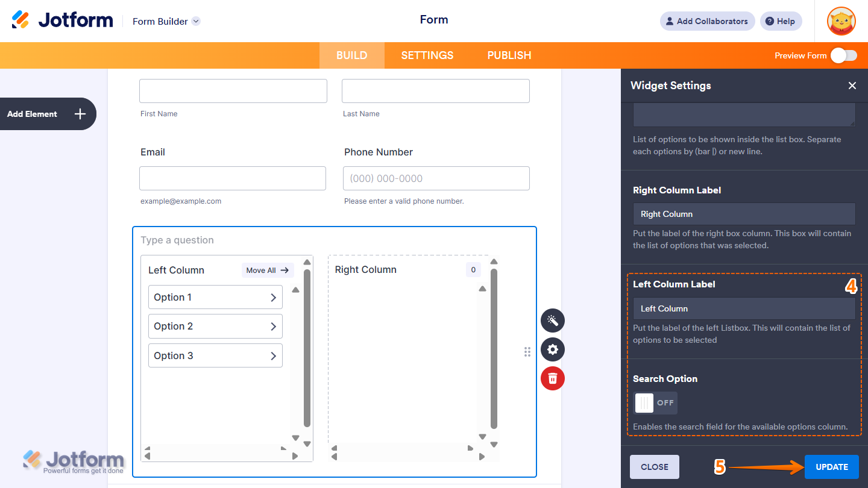Expand Option 1 with its chevron
The height and width of the screenshot is (488, 868).
click(x=272, y=297)
